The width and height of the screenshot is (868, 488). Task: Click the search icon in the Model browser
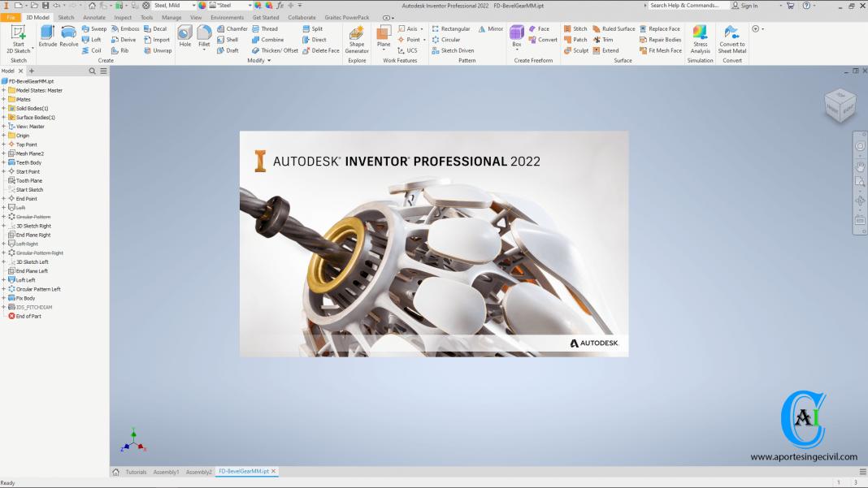[92, 71]
